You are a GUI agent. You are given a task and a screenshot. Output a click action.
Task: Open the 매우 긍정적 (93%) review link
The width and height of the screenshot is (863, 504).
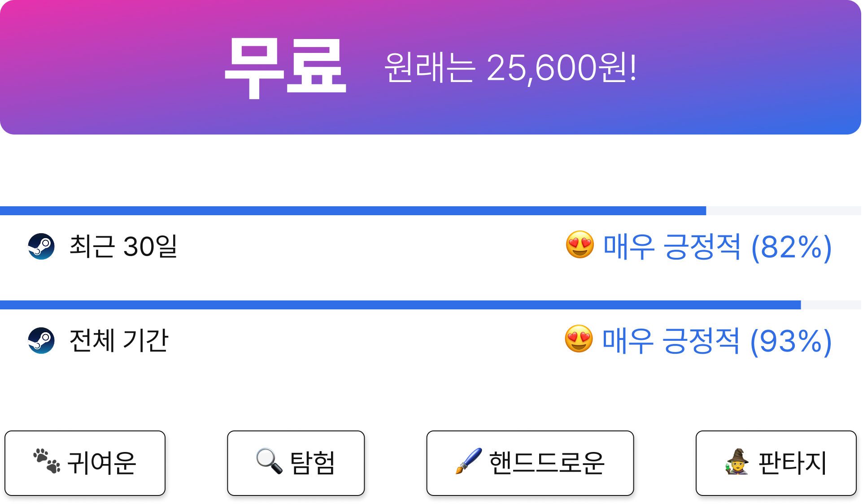pos(717,341)
